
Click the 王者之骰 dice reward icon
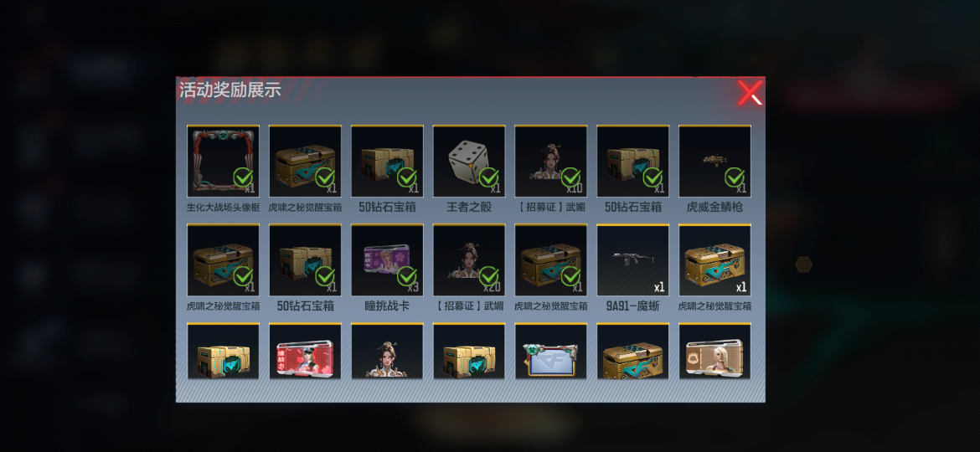[469, 161]
